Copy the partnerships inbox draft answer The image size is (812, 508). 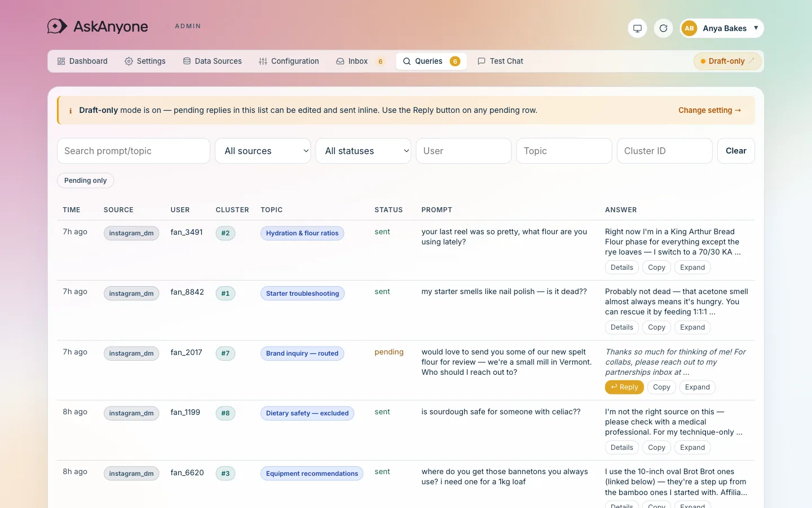click(x=662, y=387)
